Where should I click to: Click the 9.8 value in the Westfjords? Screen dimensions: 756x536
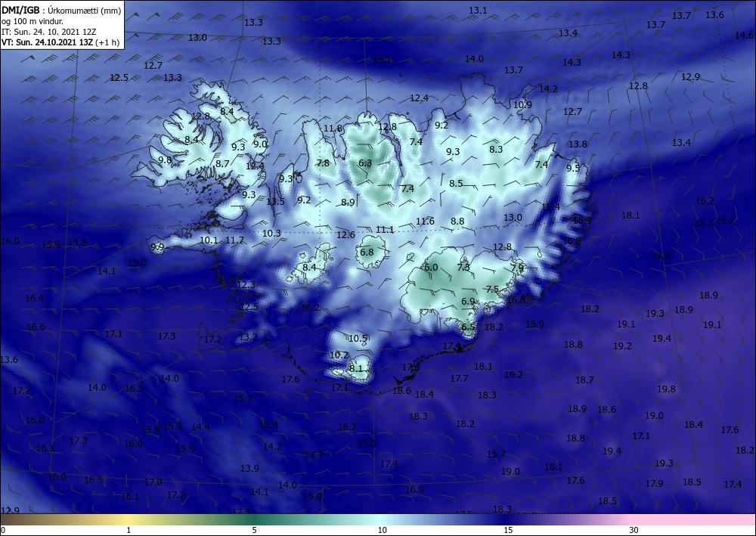point(165,160)
